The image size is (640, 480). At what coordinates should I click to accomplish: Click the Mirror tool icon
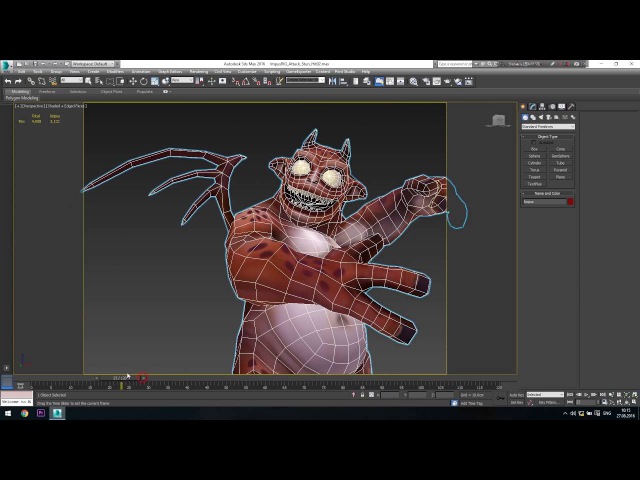333,82
